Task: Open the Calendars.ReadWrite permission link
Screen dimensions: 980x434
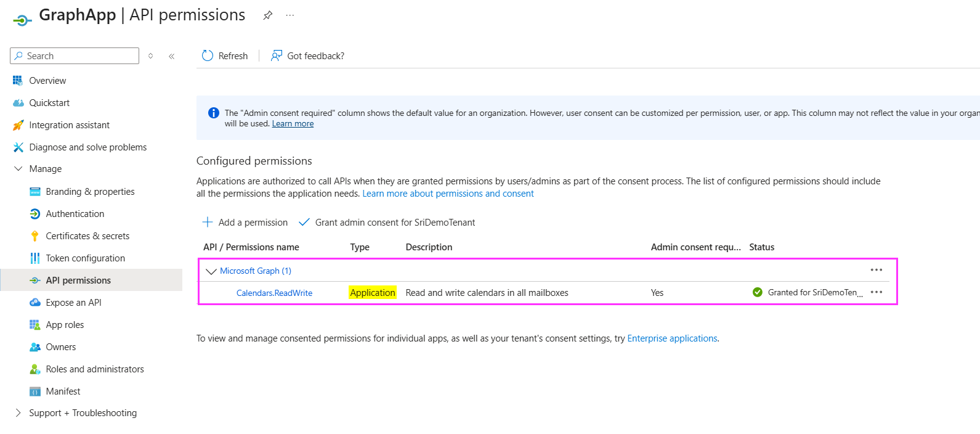Action: [x=274, y=293]
